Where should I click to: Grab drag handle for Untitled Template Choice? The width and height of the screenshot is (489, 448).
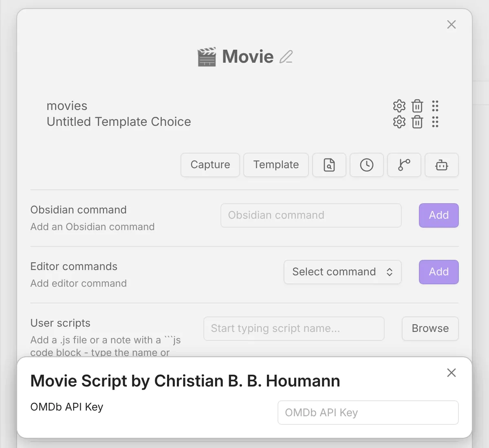[435, 122]
